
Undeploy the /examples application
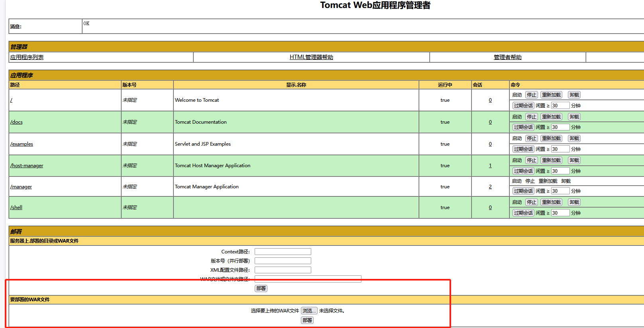574,138
